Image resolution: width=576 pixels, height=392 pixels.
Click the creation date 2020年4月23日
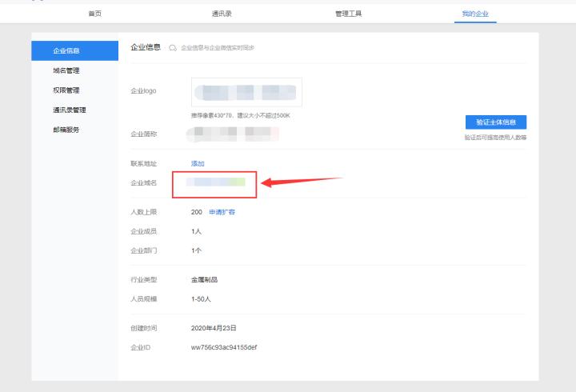tap(214, 328)
